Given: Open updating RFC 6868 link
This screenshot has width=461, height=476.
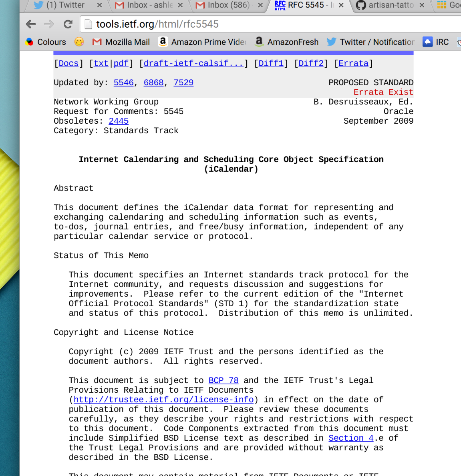Looking at the screenshot, I should [x=154, y=82].
